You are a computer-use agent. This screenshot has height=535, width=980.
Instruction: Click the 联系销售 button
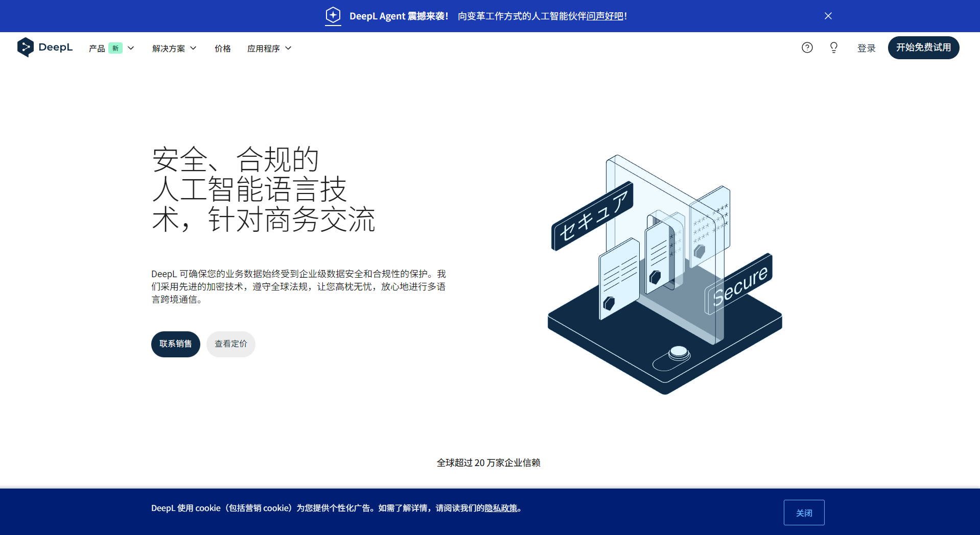175,344
